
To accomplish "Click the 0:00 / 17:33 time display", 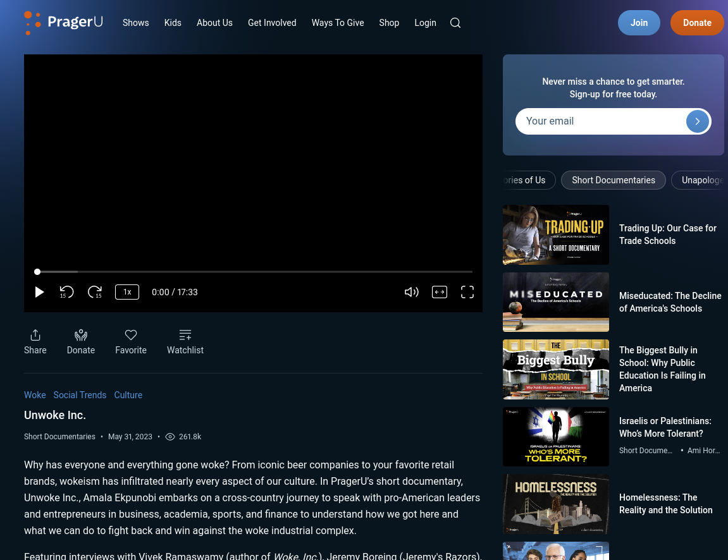I will tap(175, 292).
